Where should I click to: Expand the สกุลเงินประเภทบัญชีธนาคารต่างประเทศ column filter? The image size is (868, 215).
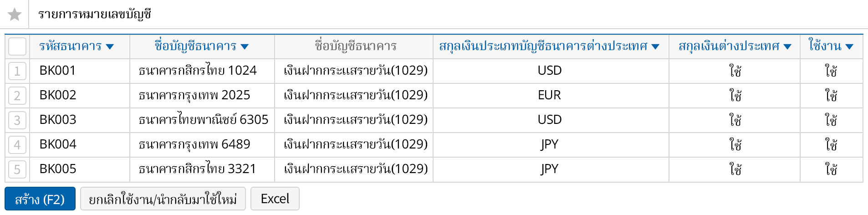656,46
